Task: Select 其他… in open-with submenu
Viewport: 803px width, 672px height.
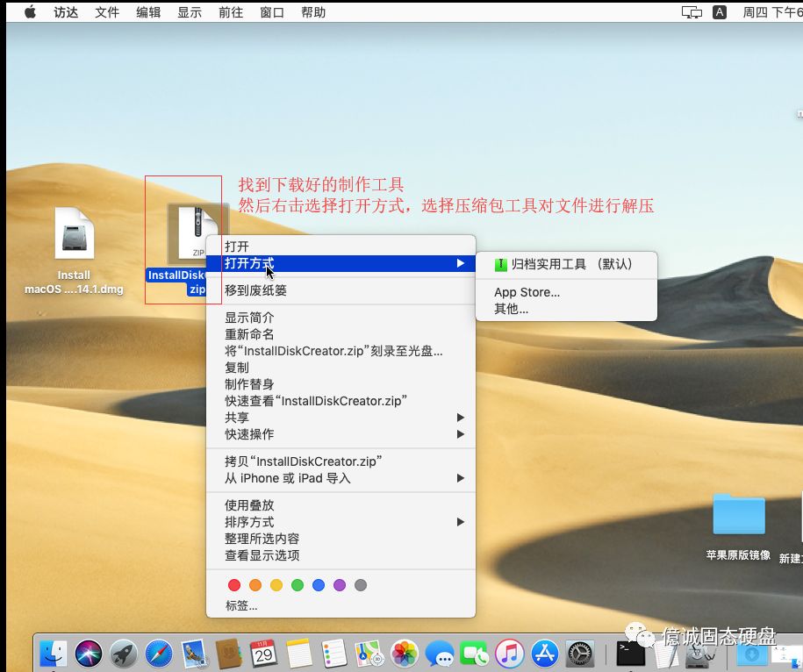Action: pyautogui.click(x=566, y=309)
